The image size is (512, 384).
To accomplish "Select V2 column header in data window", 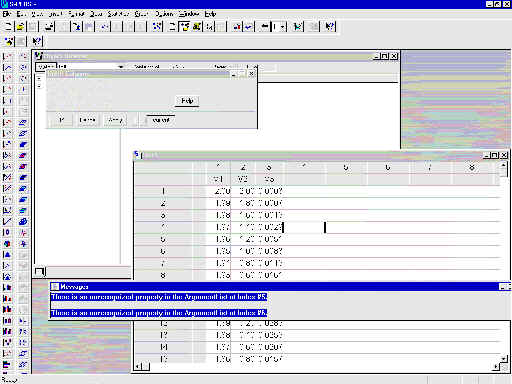I will tap(242, 179).
